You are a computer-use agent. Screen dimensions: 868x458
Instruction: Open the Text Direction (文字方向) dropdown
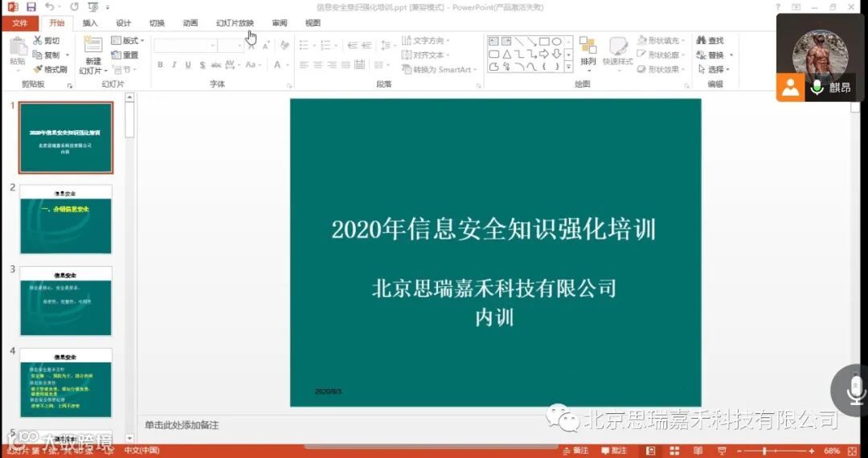point(426,41)
